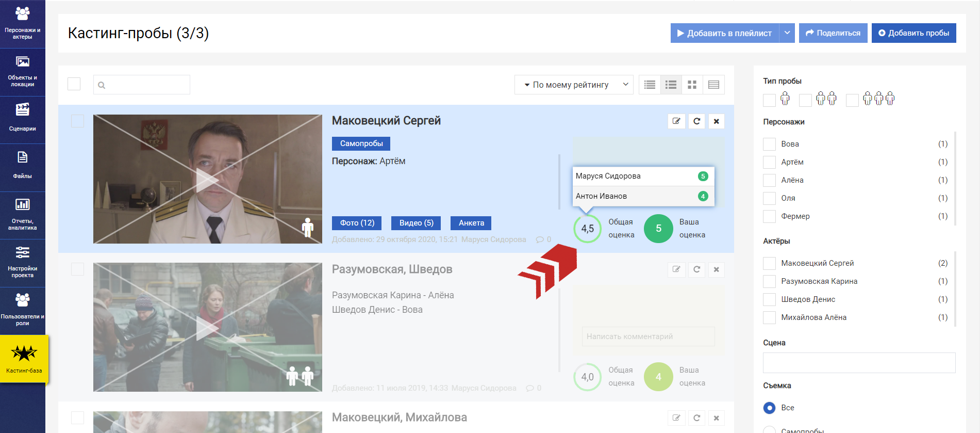Switch to table rows view

point(713,85)
